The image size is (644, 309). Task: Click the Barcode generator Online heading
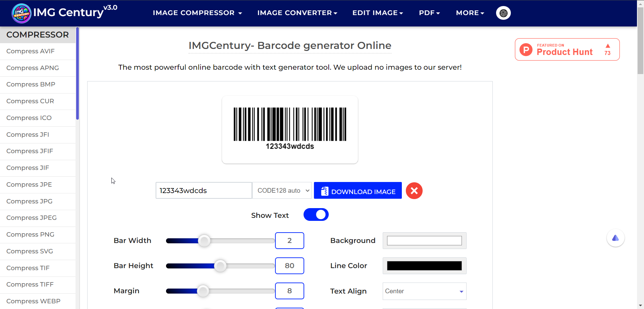click(x=290, y=46)
